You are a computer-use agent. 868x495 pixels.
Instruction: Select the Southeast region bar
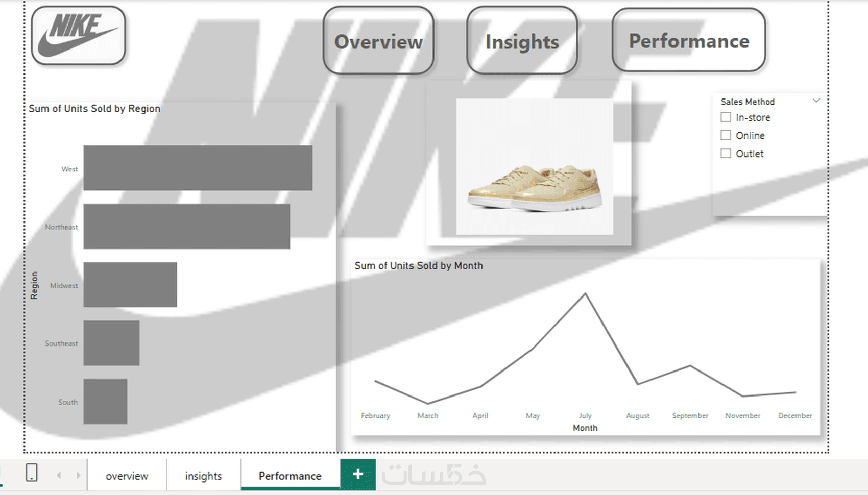coord(111,343)
